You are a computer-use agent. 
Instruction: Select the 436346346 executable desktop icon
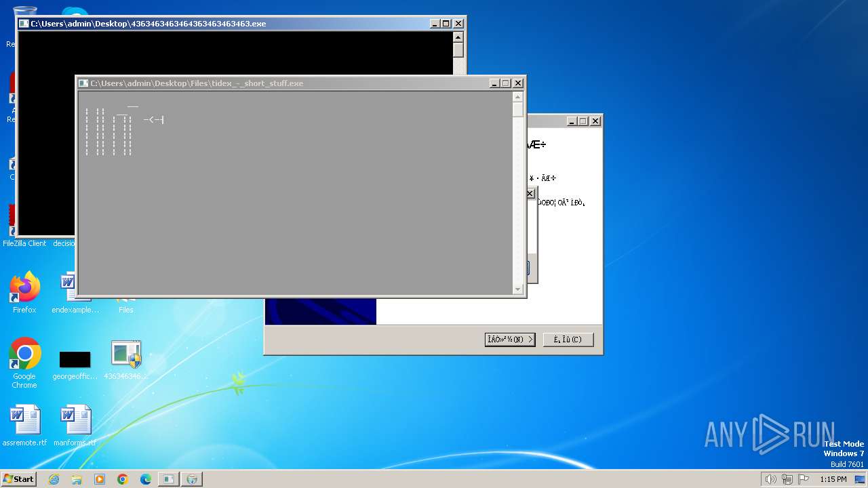pyautogui.click(x=126, y=361)
